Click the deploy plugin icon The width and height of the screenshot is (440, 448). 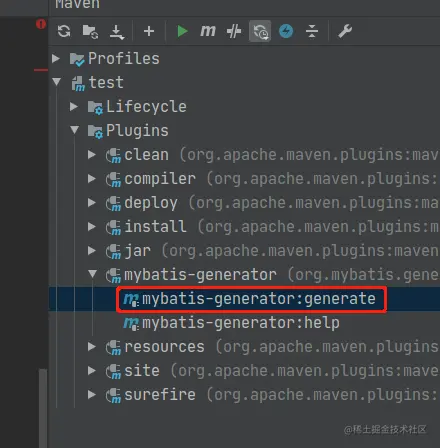tap(114, 204)
